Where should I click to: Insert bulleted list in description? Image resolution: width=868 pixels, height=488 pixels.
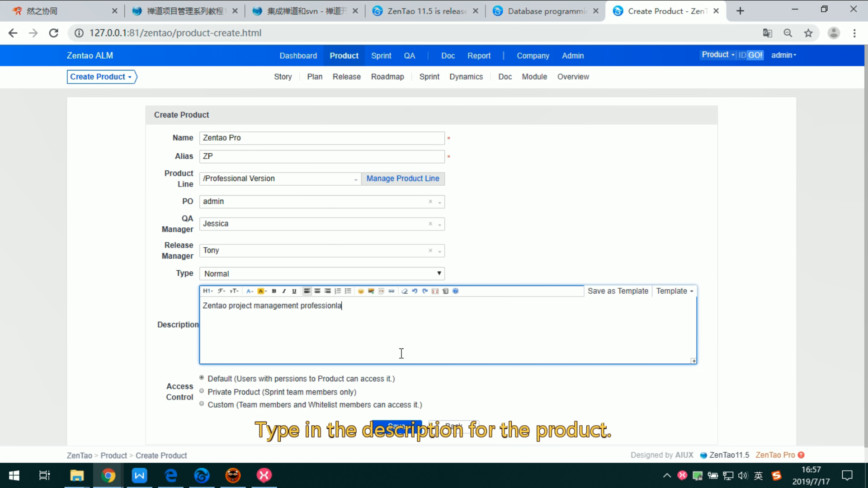tap(348, 291)
